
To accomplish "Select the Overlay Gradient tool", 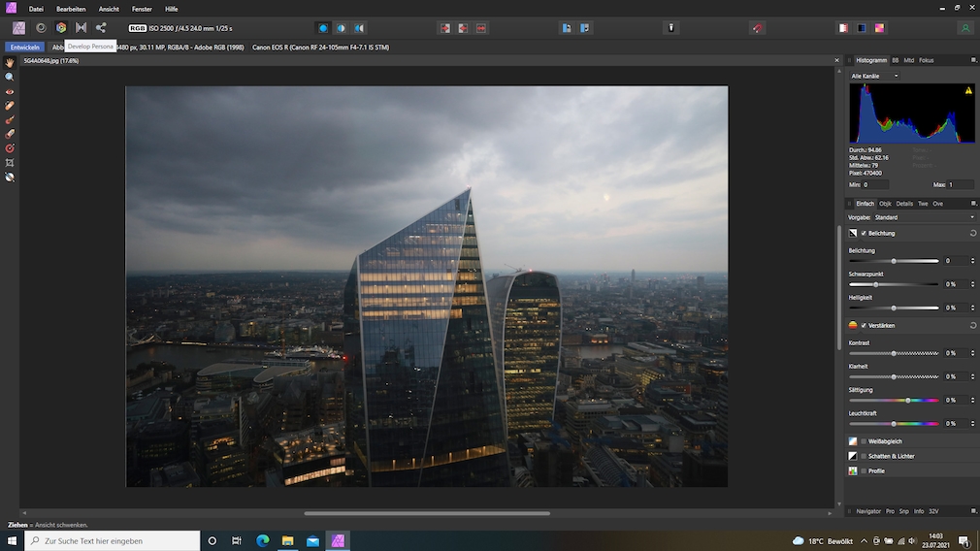I will 10,148.
